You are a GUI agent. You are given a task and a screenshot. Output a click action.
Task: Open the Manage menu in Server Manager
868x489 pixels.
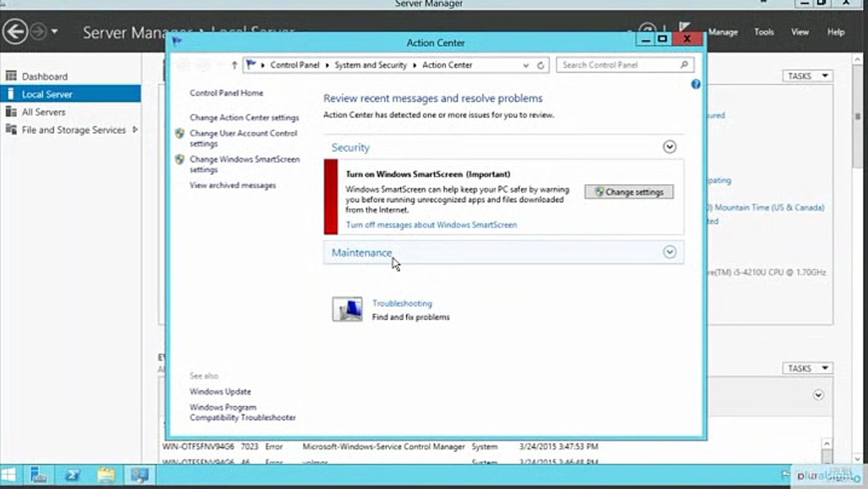click(x=723, y=32)
